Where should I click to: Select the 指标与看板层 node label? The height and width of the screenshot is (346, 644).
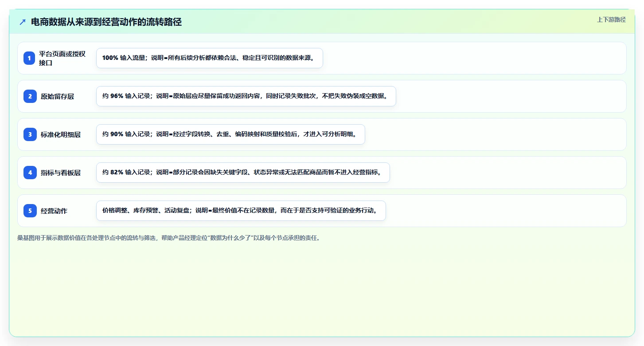point(61,173)
